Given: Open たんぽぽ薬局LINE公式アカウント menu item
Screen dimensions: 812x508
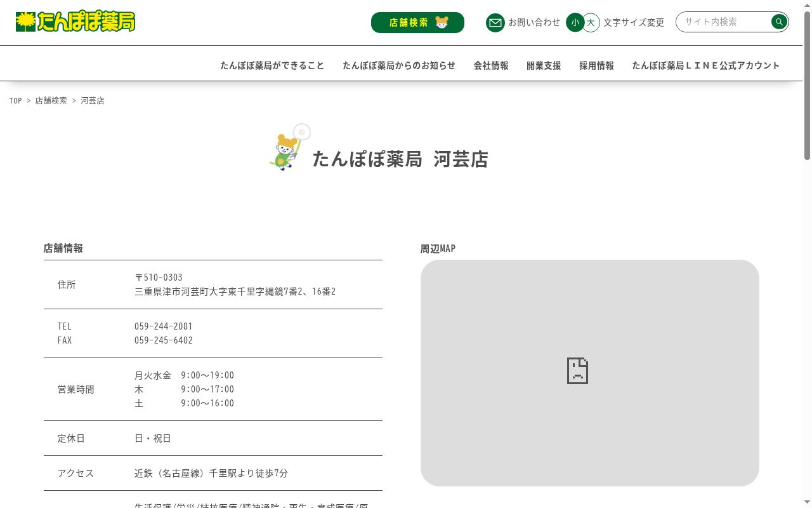Looking at the screenshot, I should (x=706, y=65).
